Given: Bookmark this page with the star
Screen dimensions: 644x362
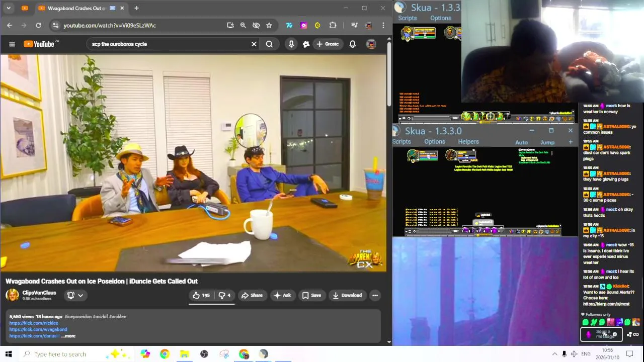Looking at the screenshot, I should 269,25.
